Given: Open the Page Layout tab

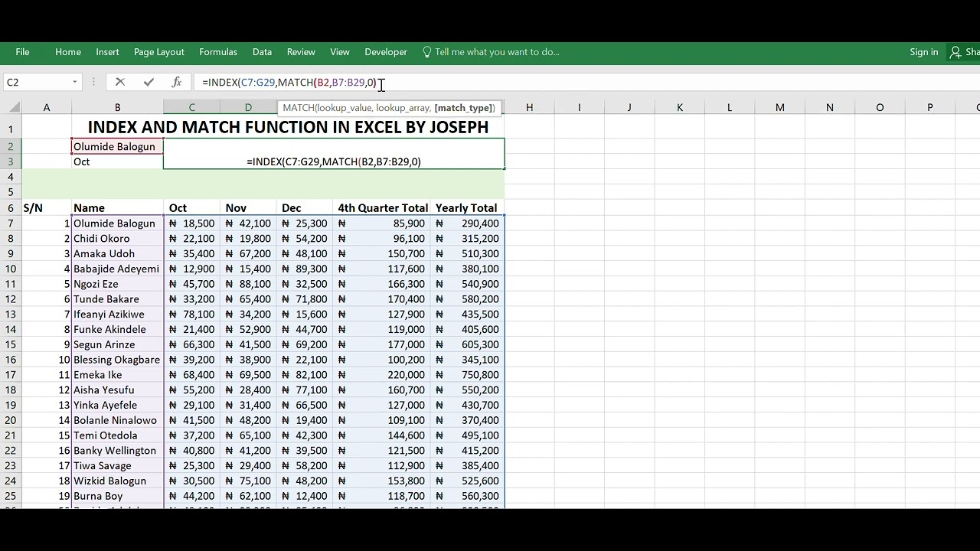Looking at the screenshot, I should (159, 52).
